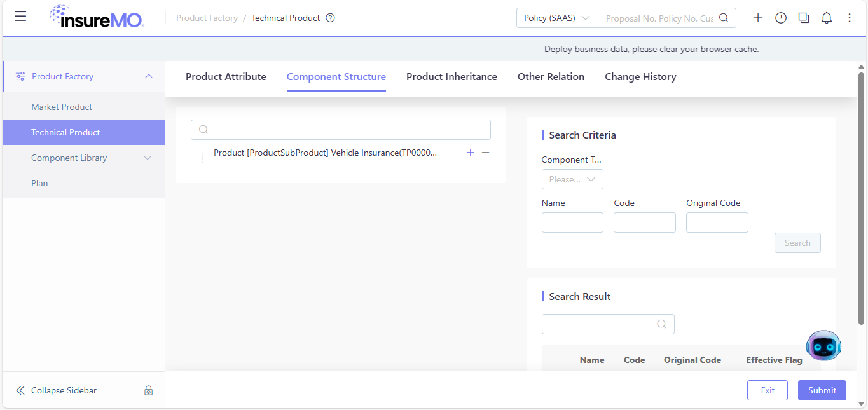
Task: Focus the Code input field
Action: [x=645, y=222]
